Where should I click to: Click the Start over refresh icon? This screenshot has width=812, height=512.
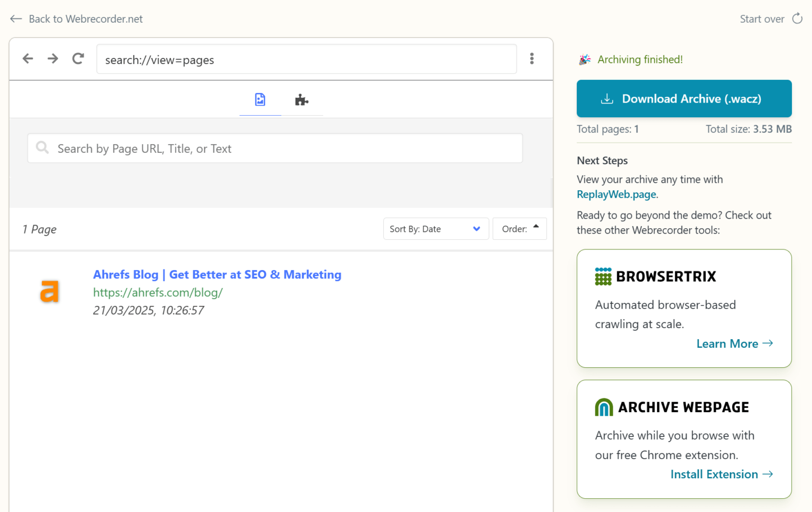click(797, 18)
